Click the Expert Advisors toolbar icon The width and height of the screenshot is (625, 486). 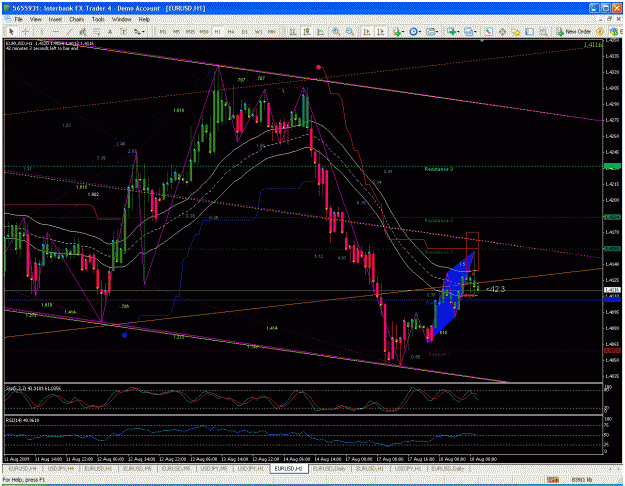[616, 31]
